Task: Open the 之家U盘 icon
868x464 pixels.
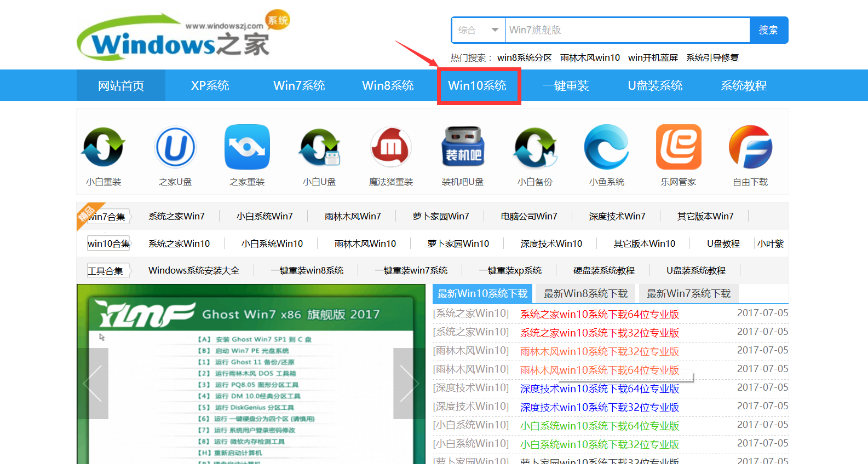Action: point(175,147)
